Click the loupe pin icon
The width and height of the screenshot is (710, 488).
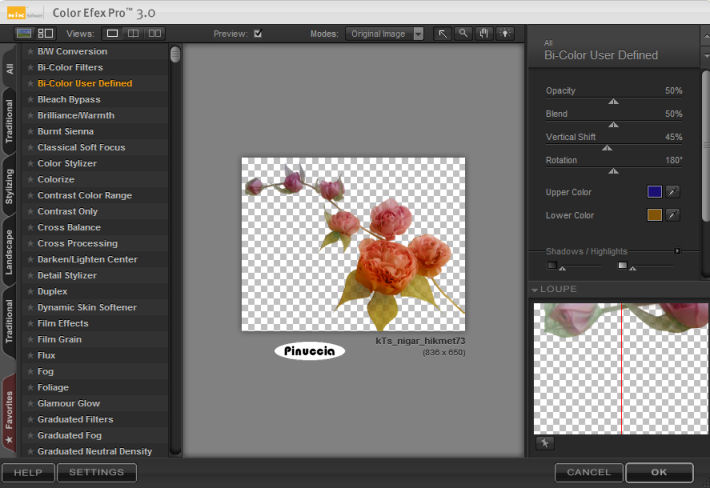(x=545, y=442)
